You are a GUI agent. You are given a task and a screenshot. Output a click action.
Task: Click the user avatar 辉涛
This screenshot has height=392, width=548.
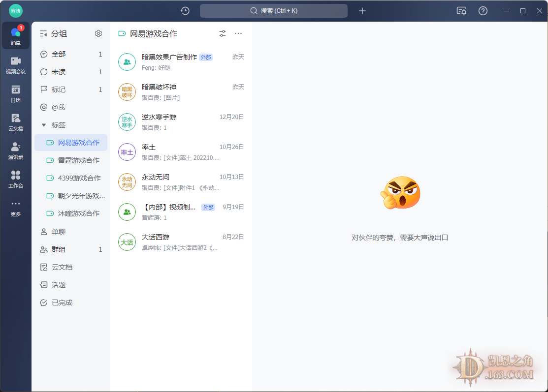16,11
